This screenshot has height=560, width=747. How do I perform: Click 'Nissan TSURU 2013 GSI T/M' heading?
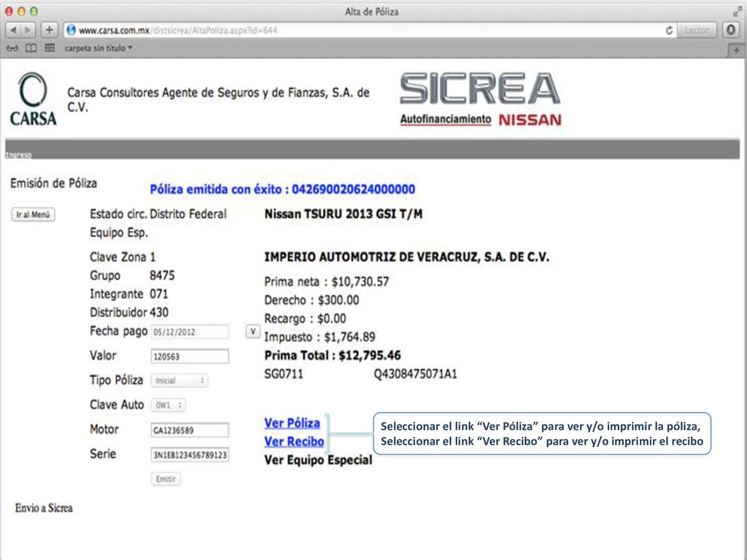(x=344, y=214)
